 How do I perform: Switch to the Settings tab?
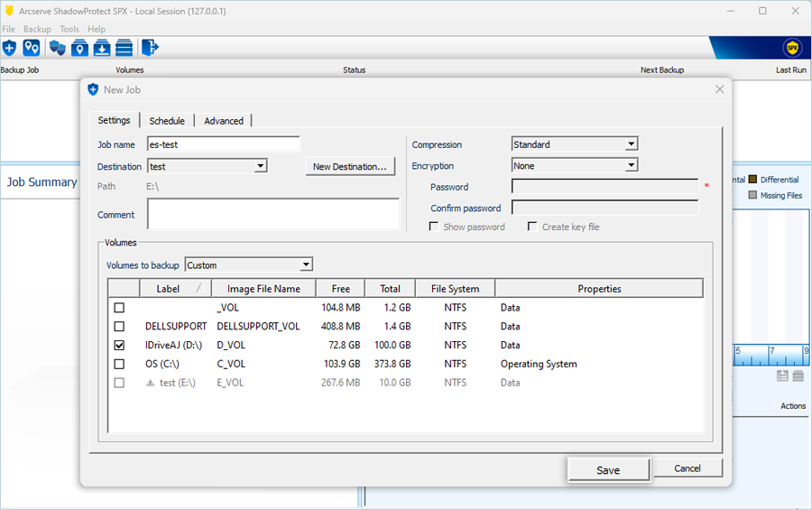[x=114, y=120]
